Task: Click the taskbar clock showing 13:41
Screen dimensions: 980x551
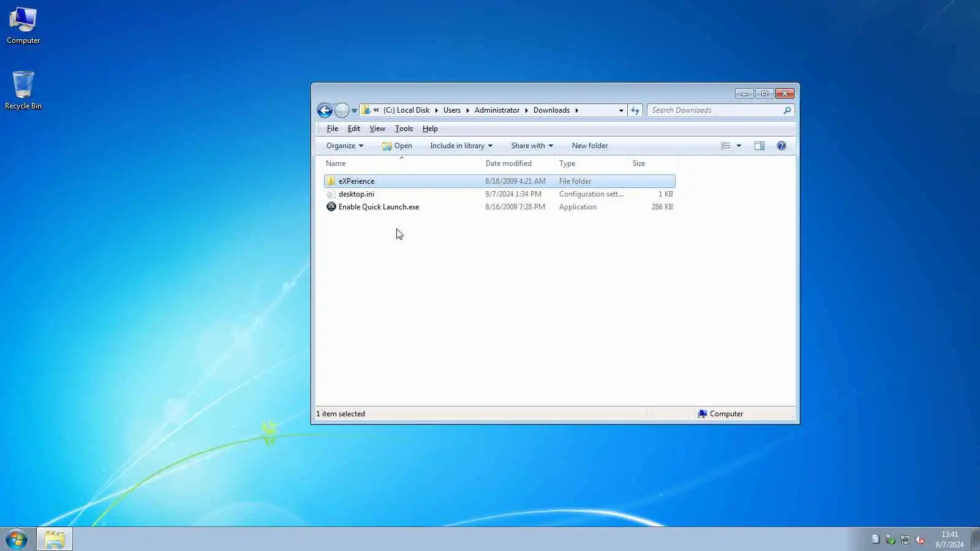Action: [949, 539]
